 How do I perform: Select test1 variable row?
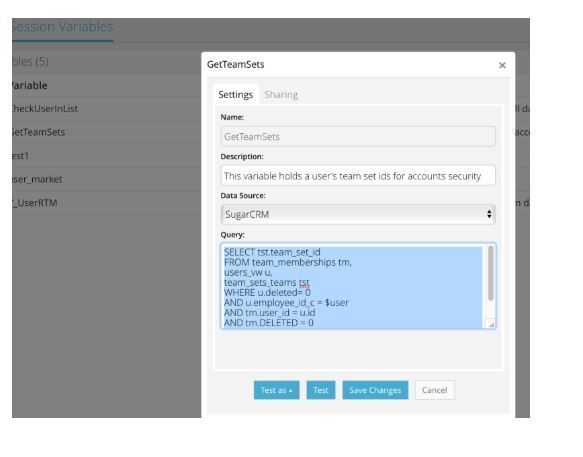pyautogui.click(x=106, y=156)
